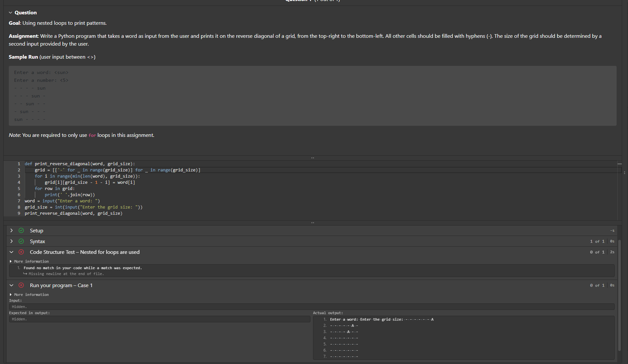Collapse Run your program – Case 1
Screen dimensions: 628x364
(11, 285)
